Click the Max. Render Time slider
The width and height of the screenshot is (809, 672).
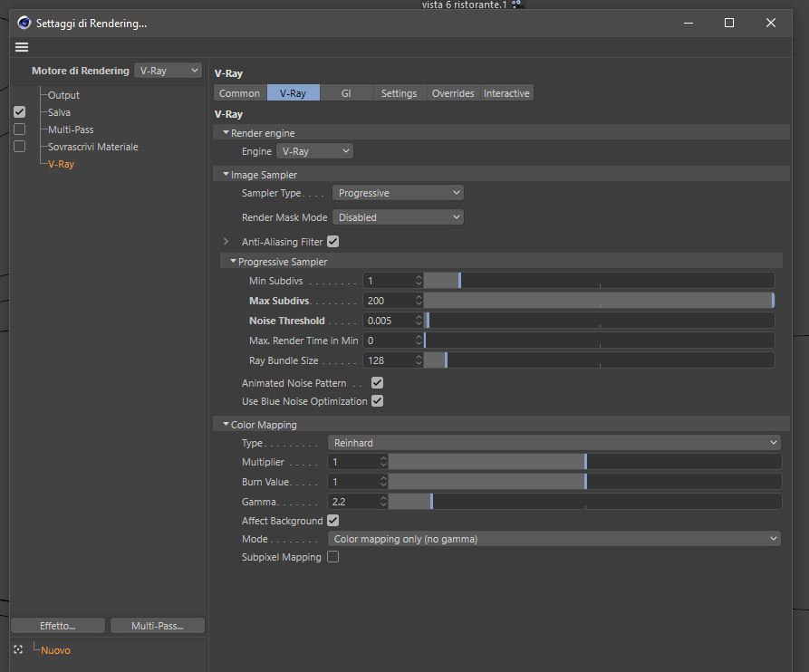click(x=599, y=341)
